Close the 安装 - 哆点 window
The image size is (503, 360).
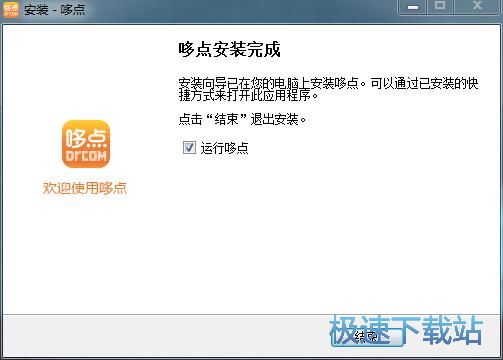click(477, 7)
